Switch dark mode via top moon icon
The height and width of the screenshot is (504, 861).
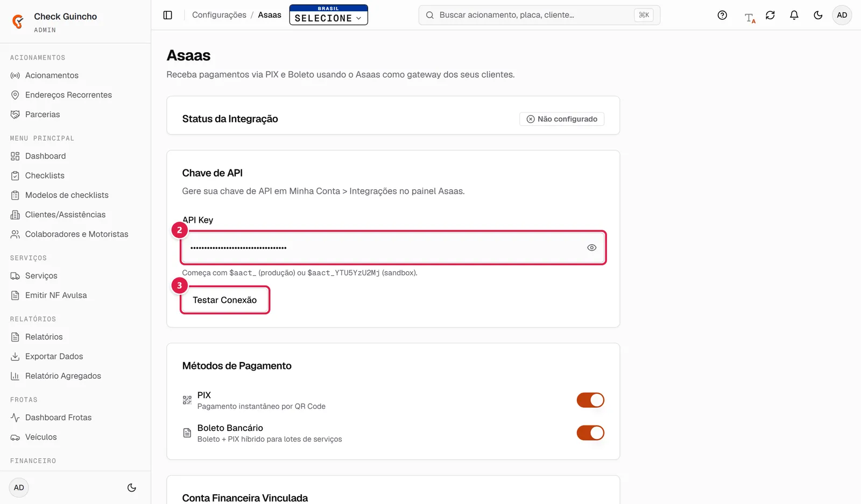coord(818,15)
